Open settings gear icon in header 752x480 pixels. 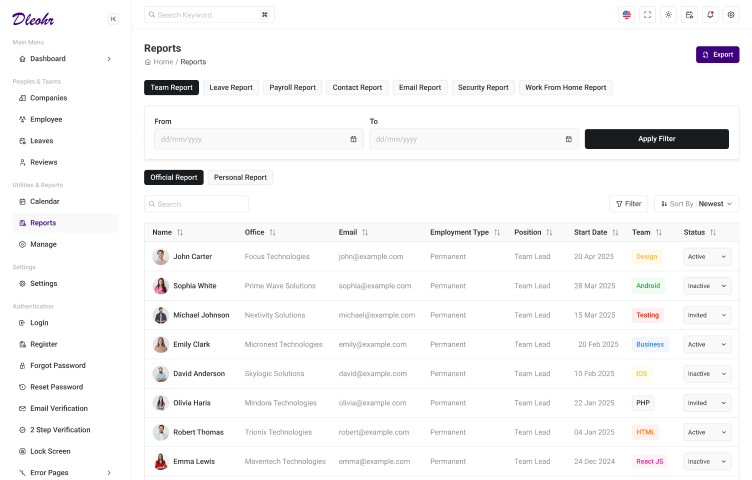(x=731, y=15)
